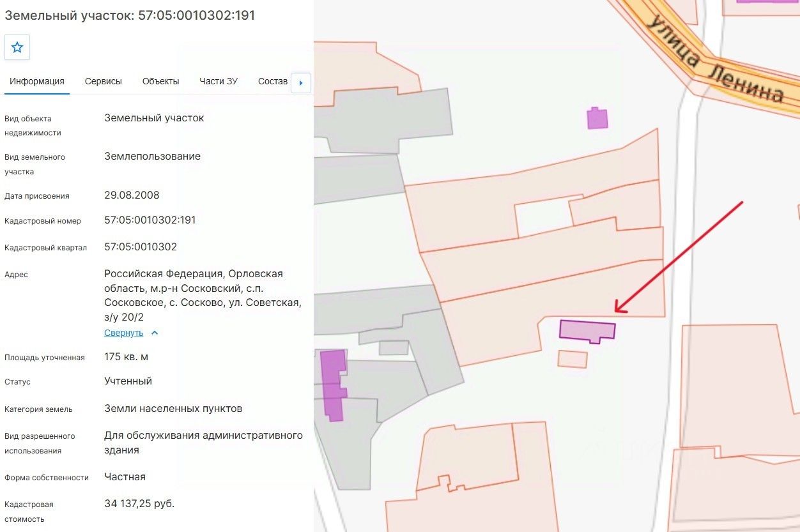Select the Части ЗУ tab
Viewport: 800px width, 532px height.
pos(219,81)
